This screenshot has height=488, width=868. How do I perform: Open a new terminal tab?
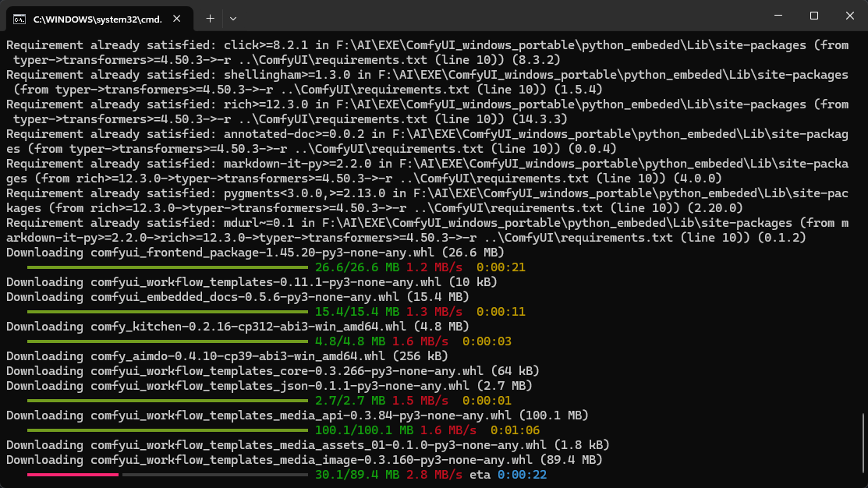click(211, 19)
